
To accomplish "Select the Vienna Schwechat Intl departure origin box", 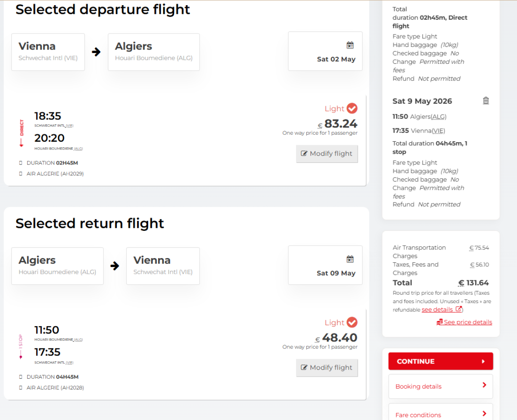I will 48,52.
